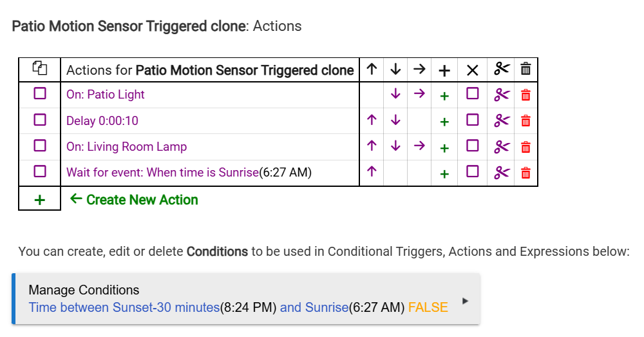The height and width of the screenshot is (337, 644).
Task: Check the left checkbox for 'On: Patio Light'
Action: [x=40, y=94]
